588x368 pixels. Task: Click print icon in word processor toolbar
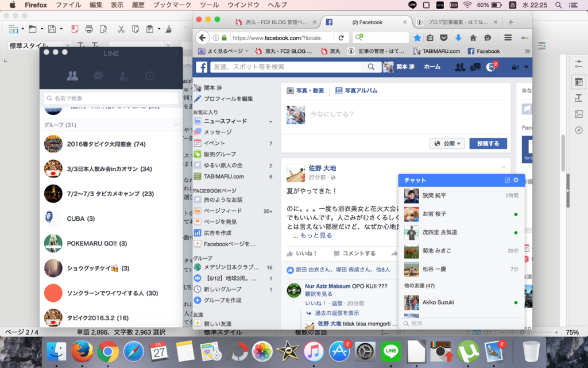click(89, 29)
